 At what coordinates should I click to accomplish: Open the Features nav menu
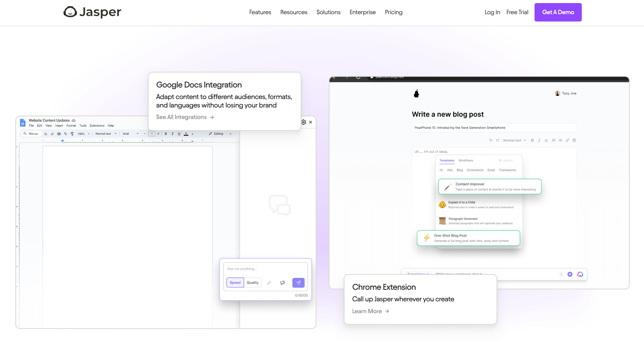coord(260,12)
